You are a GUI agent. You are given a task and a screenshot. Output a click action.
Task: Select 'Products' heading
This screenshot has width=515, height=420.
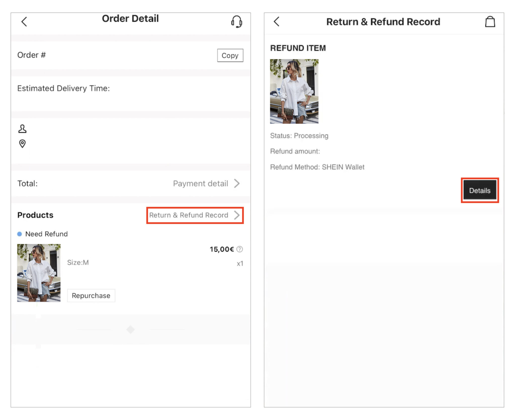click(x=35, y=215)
